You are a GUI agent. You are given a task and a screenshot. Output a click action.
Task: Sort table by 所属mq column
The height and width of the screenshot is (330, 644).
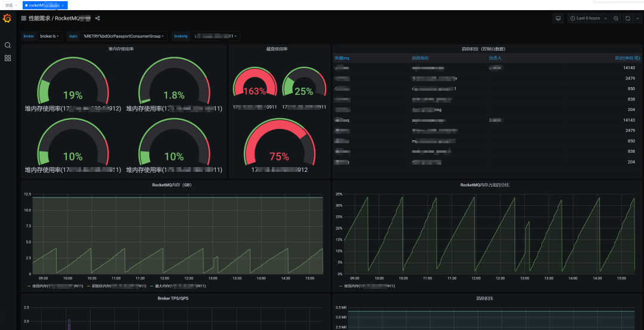click(x=342, y=58)
